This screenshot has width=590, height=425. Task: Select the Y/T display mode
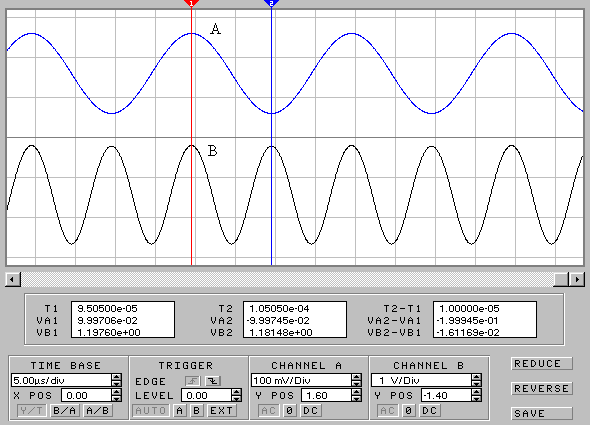click(x=32, y=410)
